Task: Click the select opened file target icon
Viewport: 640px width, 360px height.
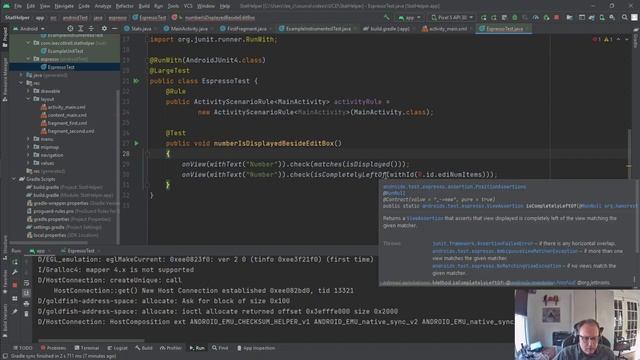Action: coord(70,29)
